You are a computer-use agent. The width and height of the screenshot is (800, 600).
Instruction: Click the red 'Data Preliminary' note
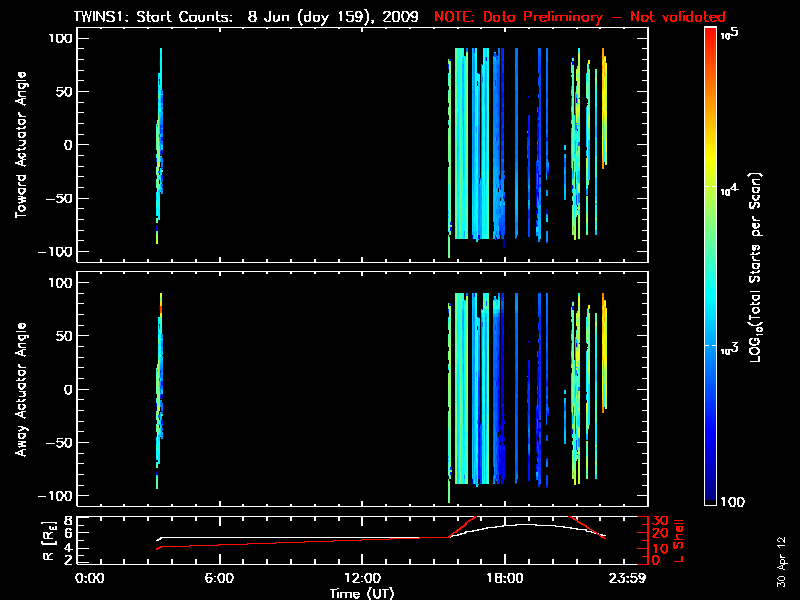[x=580, y=17]
